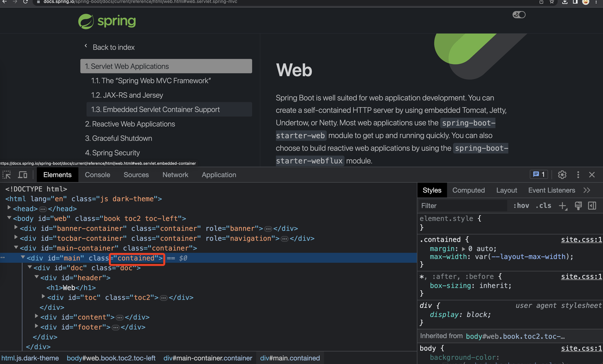Open DevTools settings gear
The height and width of the screenshot is (364, 603).
[x=562, y=175]
